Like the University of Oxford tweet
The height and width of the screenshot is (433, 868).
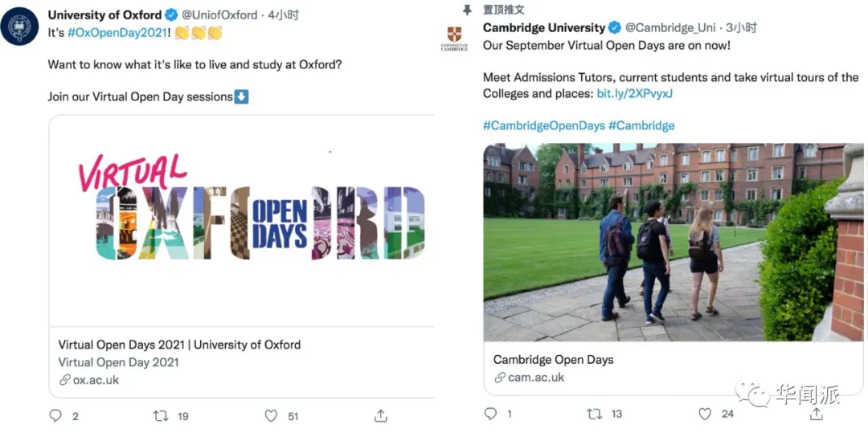(271, 415)
